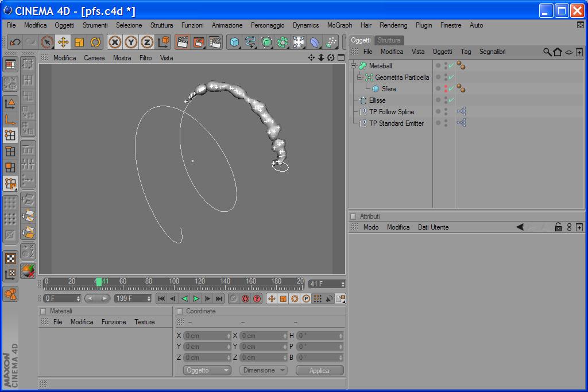Open Render Settings icon
588x392 pixels.
pos(215,42)
